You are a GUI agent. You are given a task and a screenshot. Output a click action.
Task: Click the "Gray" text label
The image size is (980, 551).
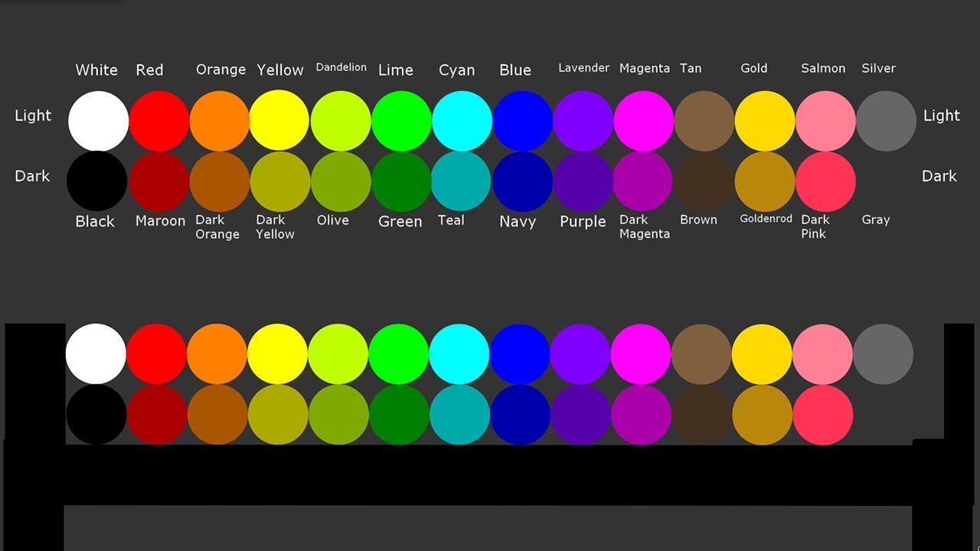tap(876, 220)
